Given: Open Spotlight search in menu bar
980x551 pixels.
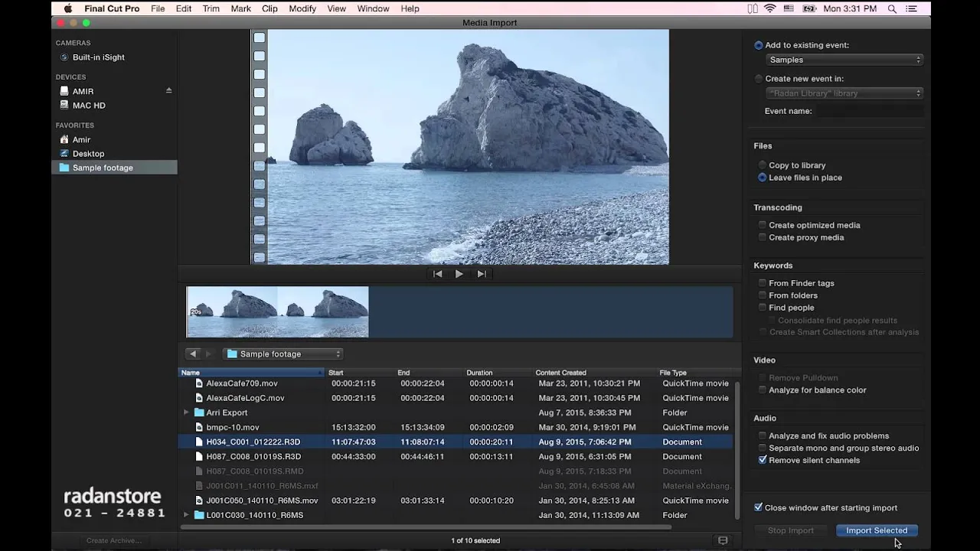Looking at the screenshot, I should point(892,8).
